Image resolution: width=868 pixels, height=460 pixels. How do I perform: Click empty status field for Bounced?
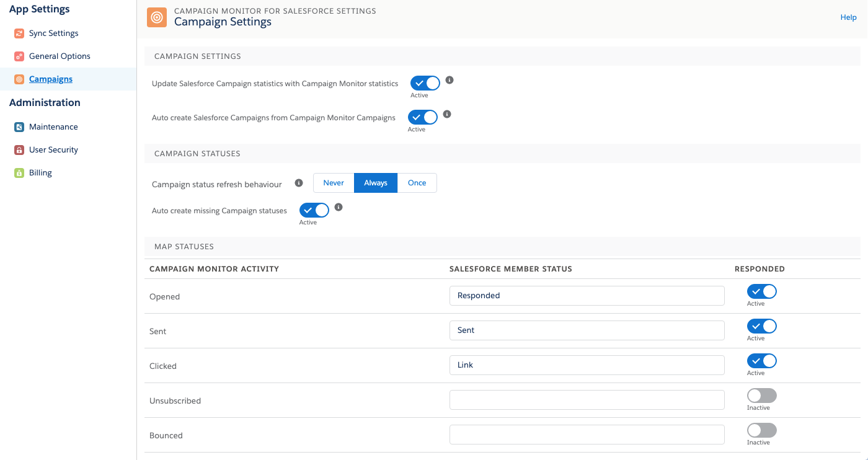587,435
